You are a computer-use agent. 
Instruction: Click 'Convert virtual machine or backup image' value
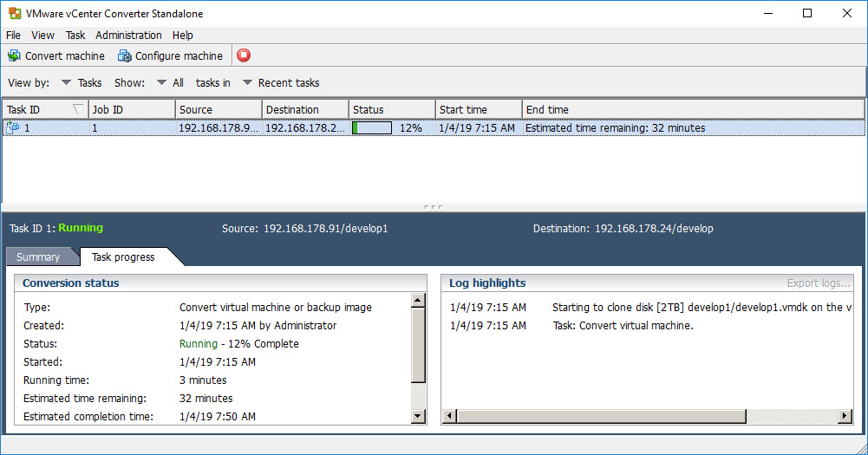(276, 307)
